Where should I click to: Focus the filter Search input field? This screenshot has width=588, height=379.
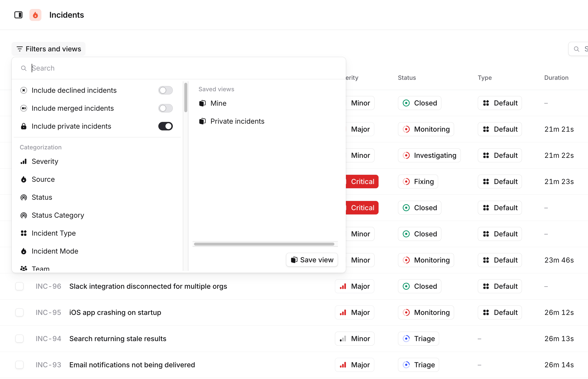[x=179, y=68]
